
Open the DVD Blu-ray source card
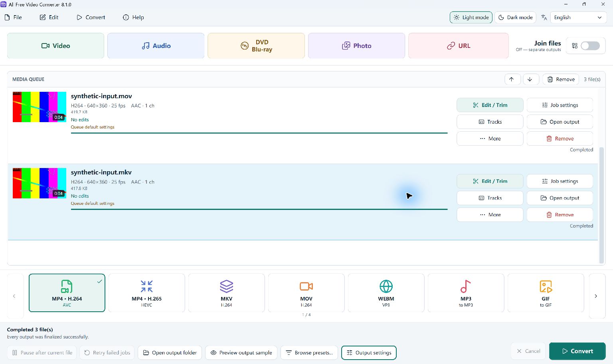pyautogui.click(x=256, y=45)
